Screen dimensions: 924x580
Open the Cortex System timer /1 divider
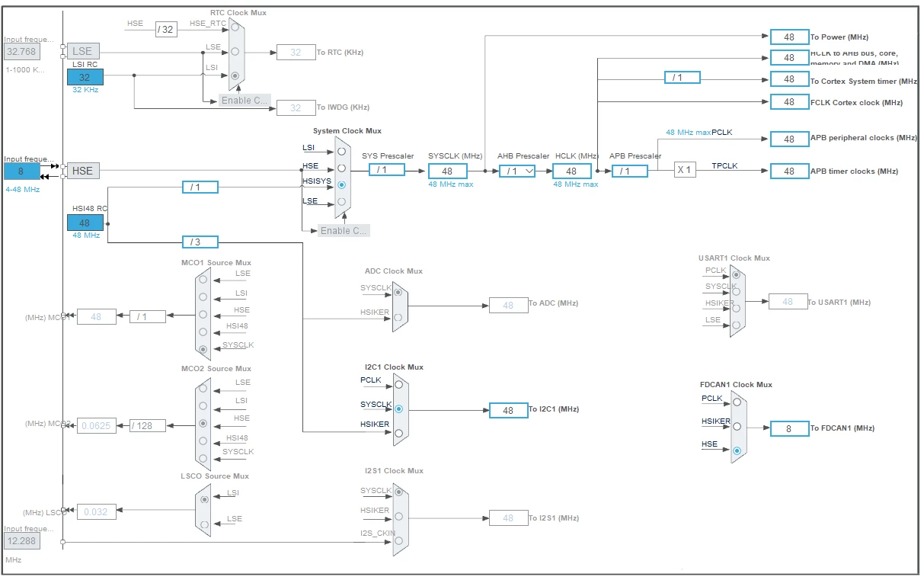click(x=682, y=77)
